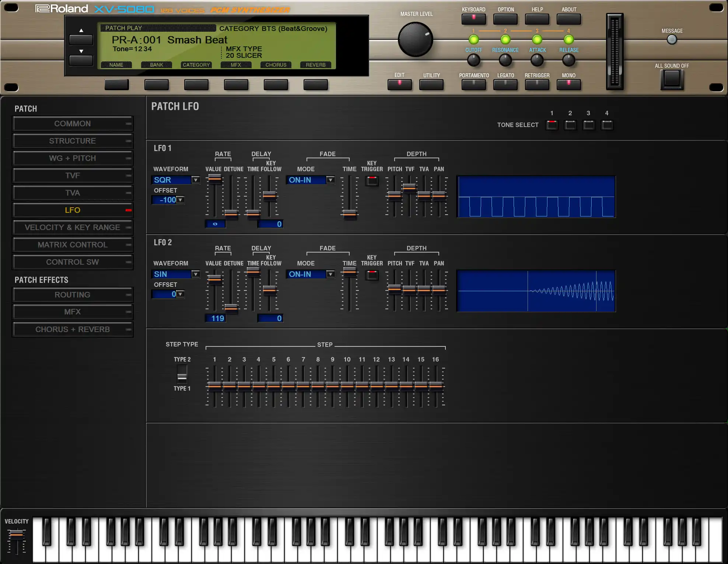Enable LFO 1 Key Trigger
728x564 pixels.
[x=372, y=181]
